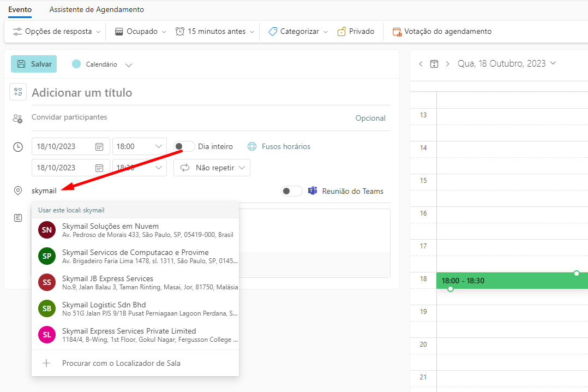Click the 18:00 - 18:30 green event block
This screenshot has width=588, height=392.
pyautogui.click(x=512, y=281)
